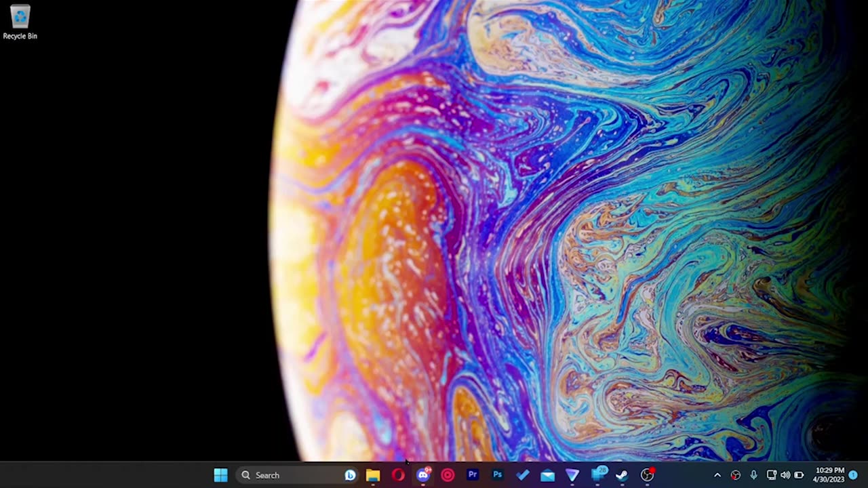The image size is (868, 488).
Task: Open the volume speaker tray icon
Action: point(785,475)
